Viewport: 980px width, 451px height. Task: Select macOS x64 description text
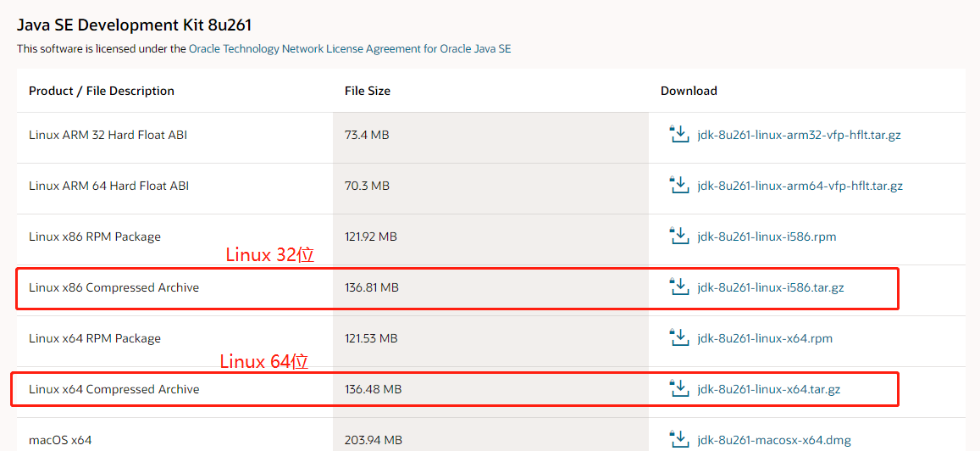(60, 440)
